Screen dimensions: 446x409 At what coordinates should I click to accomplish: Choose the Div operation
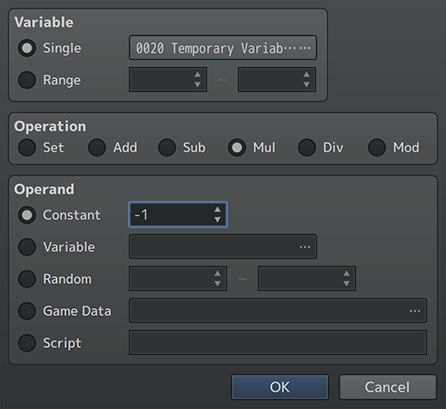click(x=307, y=147)
